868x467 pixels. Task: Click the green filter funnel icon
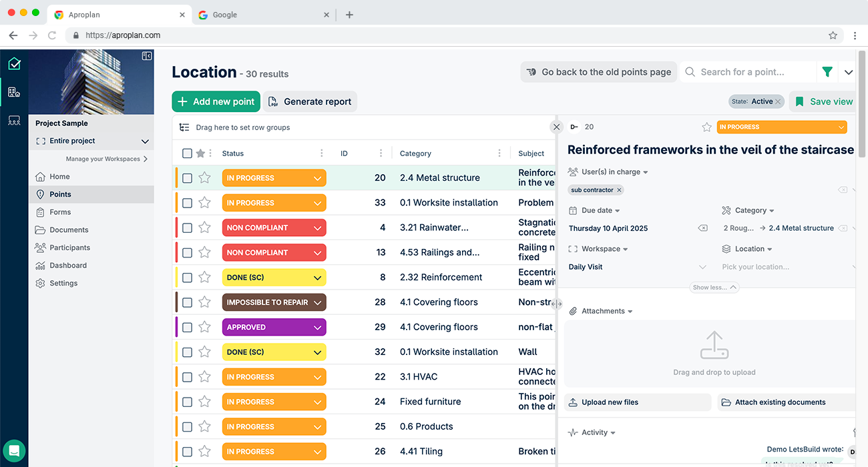(x=827, y=72)
